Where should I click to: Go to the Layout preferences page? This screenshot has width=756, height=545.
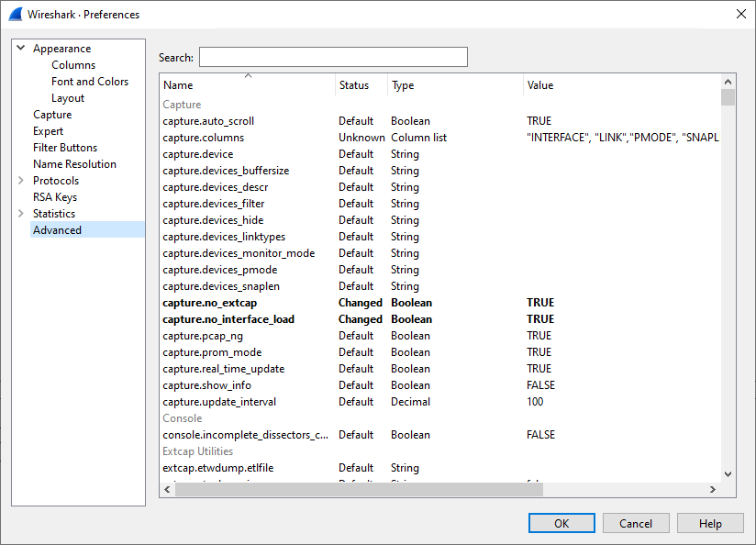point(68,98)
